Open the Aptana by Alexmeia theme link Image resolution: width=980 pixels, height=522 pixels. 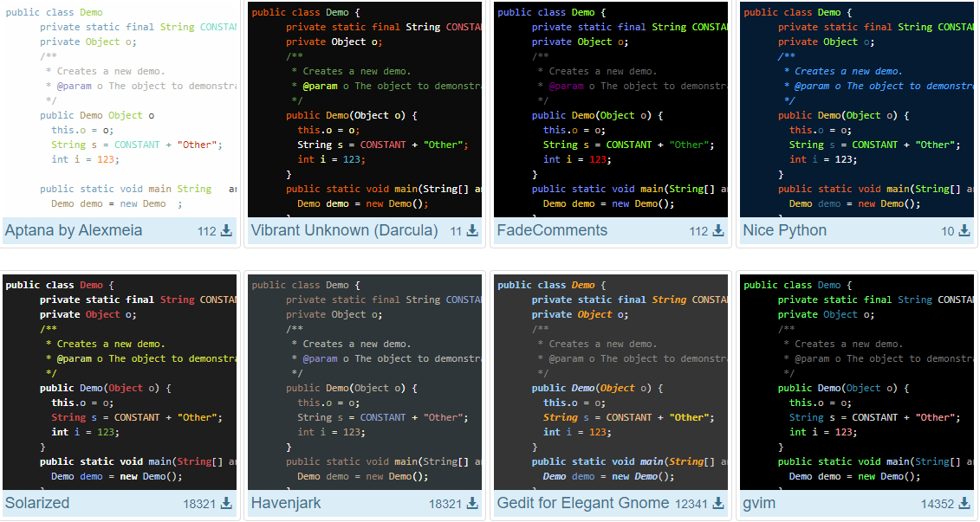coord(74,230)
